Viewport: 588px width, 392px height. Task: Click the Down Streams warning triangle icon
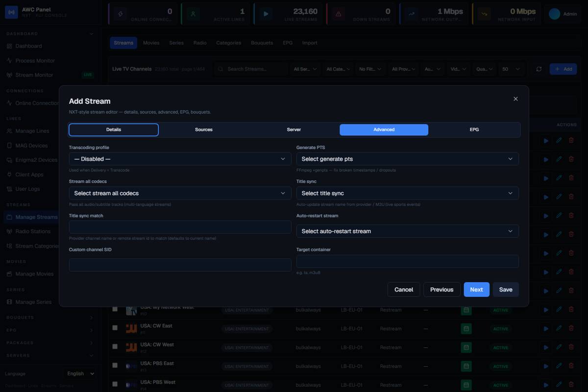338,14
